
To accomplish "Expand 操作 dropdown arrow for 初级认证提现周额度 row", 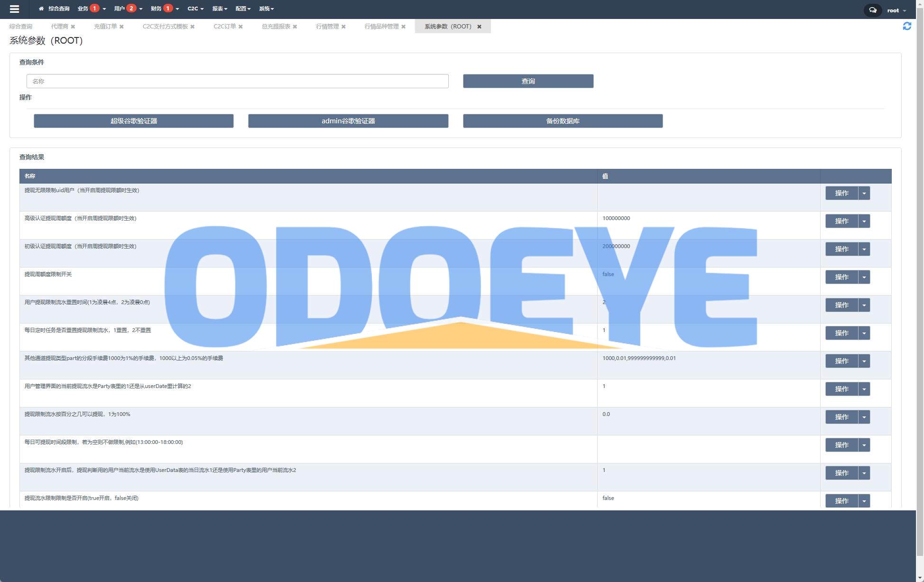I will [864, 249].
